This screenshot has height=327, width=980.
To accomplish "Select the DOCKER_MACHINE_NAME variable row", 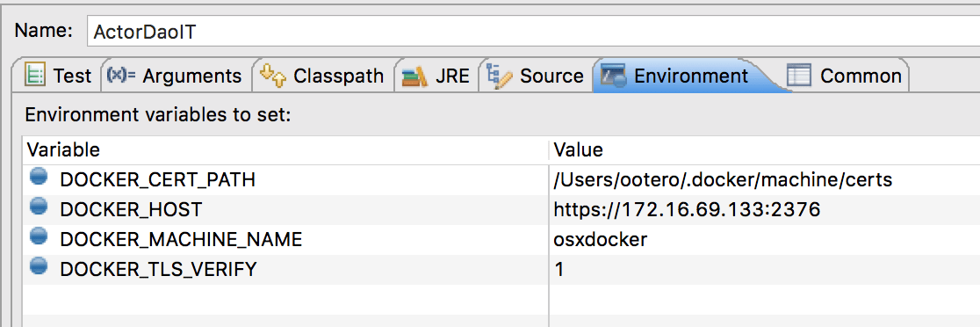I will coord(501,239).
